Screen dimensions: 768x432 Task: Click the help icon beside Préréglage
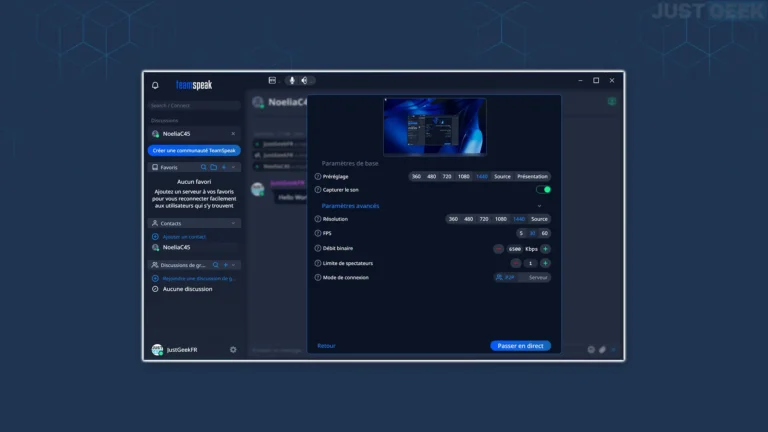[318, 176]
